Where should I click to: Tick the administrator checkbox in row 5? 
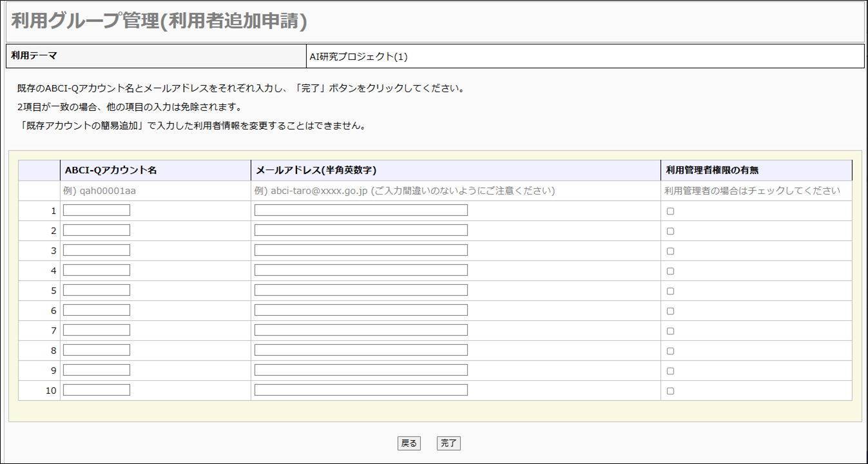click(x=670, y=291)
